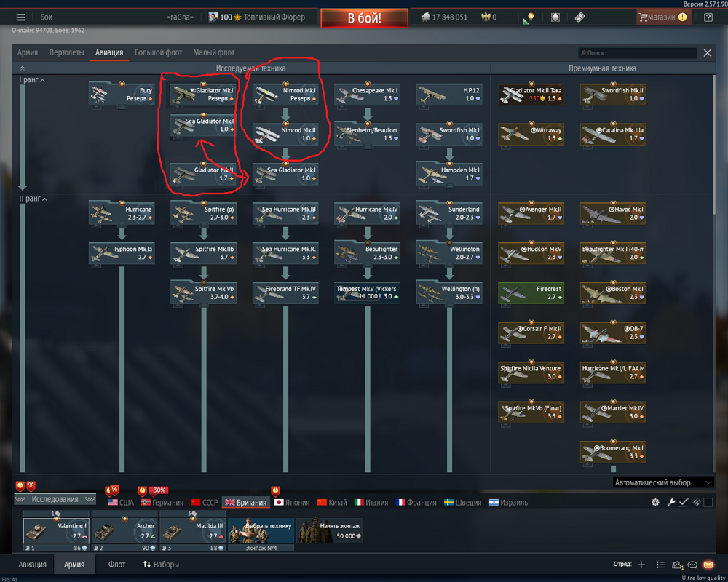Switch to bottom Авиация preset tab

pos(33,565)
